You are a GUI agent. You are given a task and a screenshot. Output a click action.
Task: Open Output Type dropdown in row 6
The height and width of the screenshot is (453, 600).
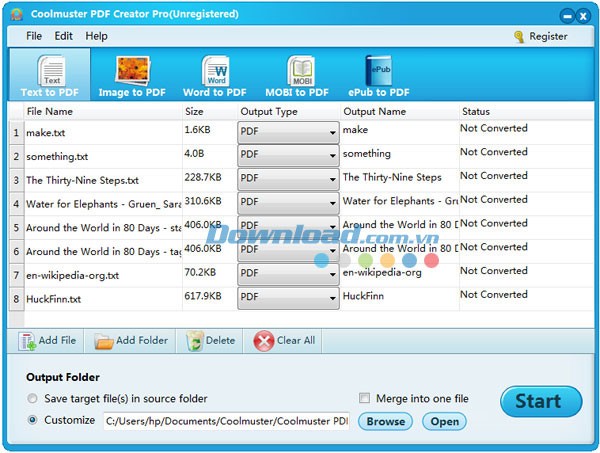pos(288,251)
